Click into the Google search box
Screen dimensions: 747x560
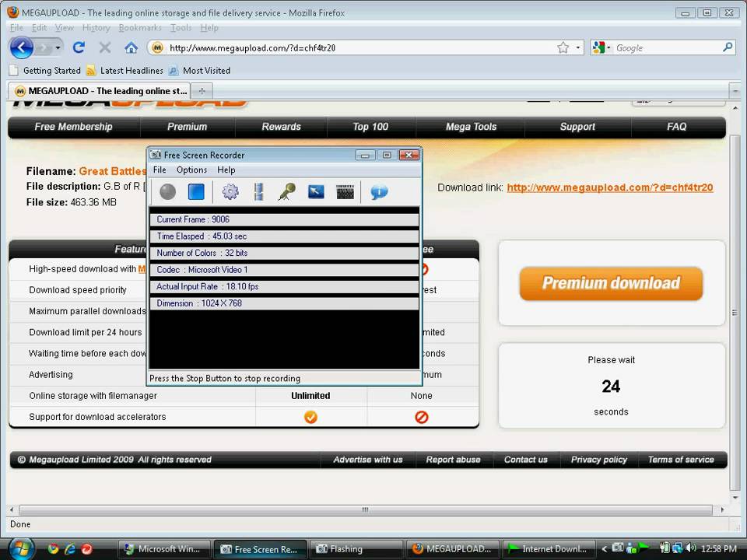tap(667, 47)
